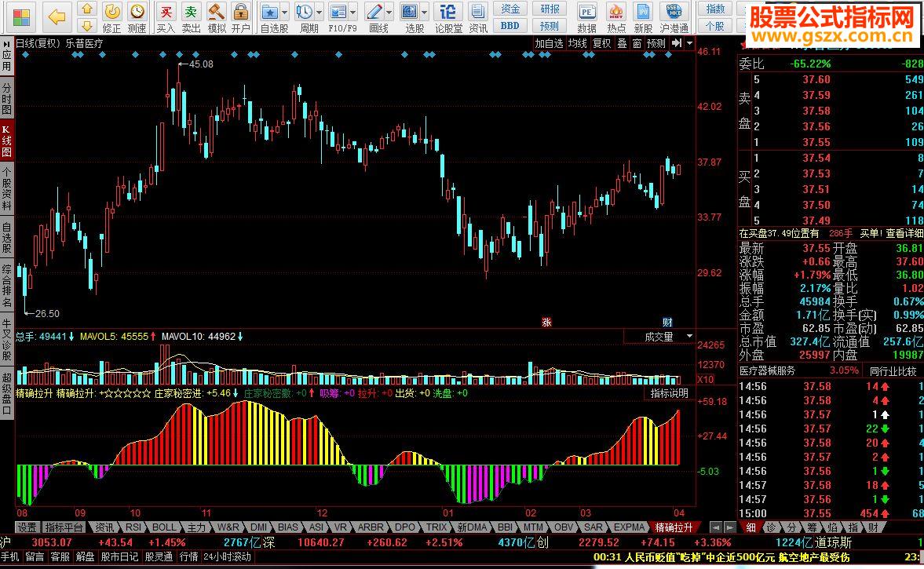
Task: Click the yellow back arrow icon
Action: click(57, 16)
